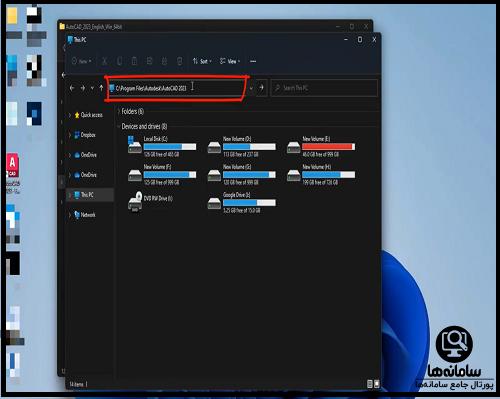Select the New Volume (H:) drive
Image resolution: width=500 pixels, height=399 pixels.
pyautogui.click(x=321, y=175)
